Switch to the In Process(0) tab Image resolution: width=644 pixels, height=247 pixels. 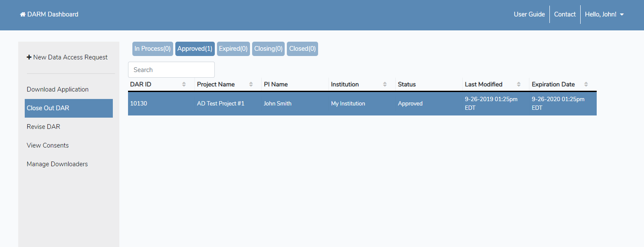[152, 49]
